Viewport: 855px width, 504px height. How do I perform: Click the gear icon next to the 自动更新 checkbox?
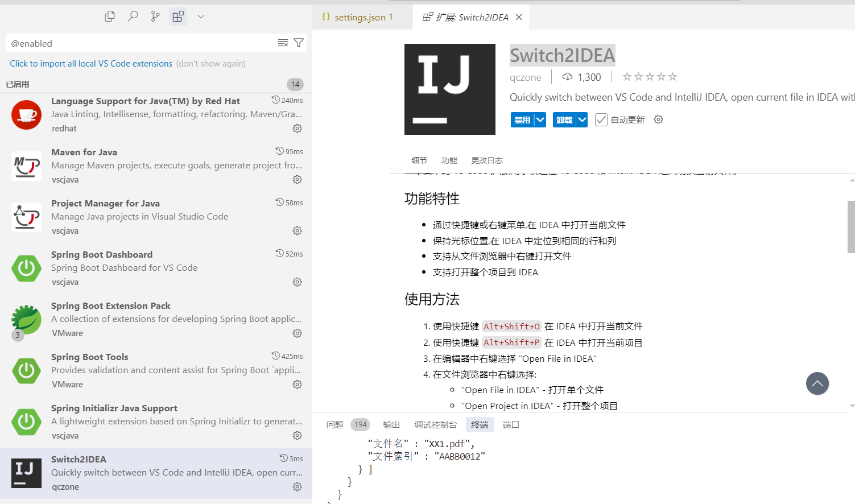click(x=658, y=119)
